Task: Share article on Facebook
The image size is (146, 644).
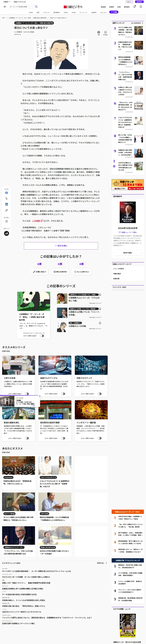Action: pyautogui.click(x=7, y=193)
